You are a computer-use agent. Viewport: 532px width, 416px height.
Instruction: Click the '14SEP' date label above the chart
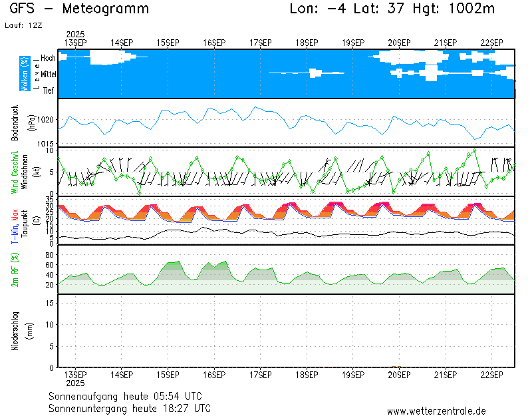point(122,43)
